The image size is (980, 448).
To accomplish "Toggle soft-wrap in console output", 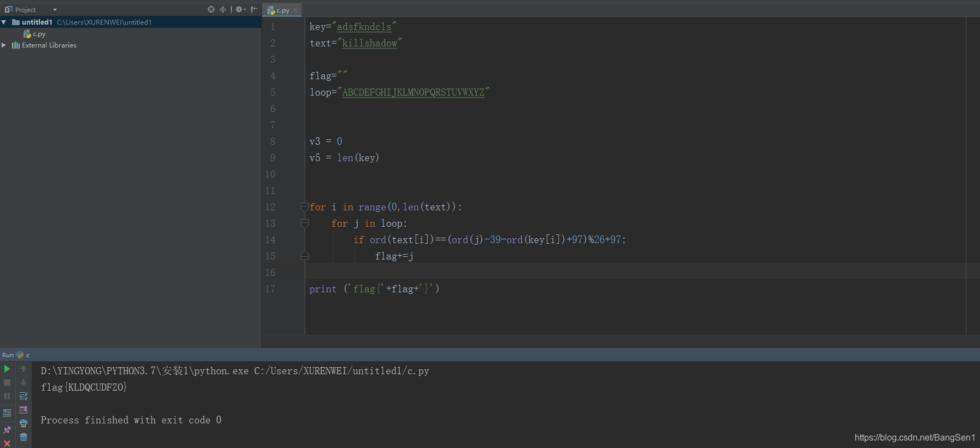I will pos(24,396).
